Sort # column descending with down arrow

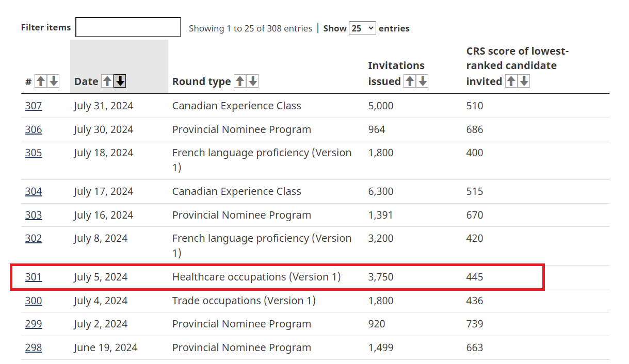click(x=54, y=81)
